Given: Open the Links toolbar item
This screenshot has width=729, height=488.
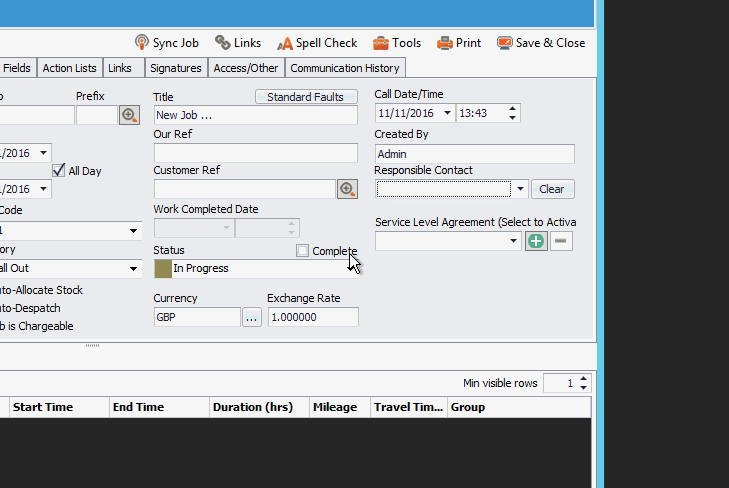Looking at the screenshot, I should click(x=223, y=42).
